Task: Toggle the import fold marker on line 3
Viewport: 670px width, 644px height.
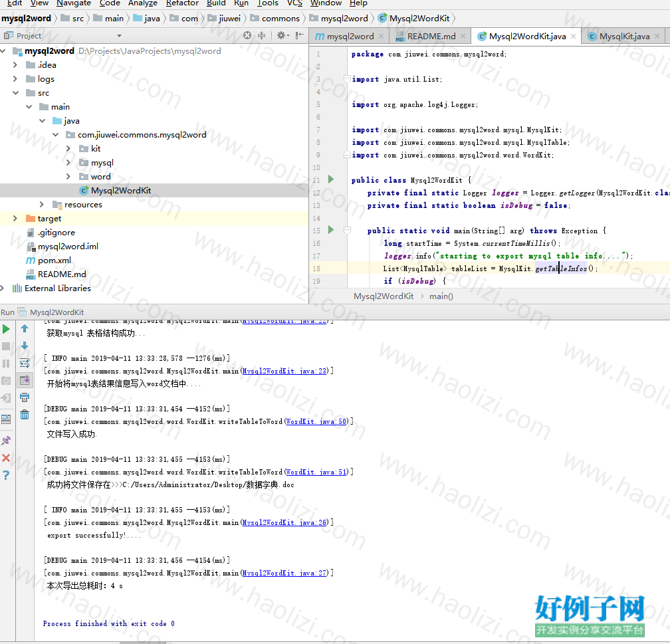Action: (x=347, y=78)
